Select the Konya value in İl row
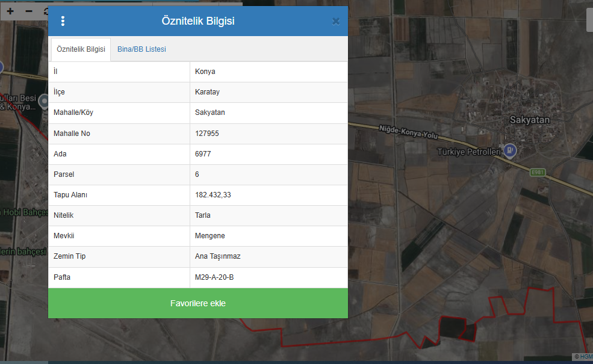The image size is (593, 364). (x=205, y=72)
